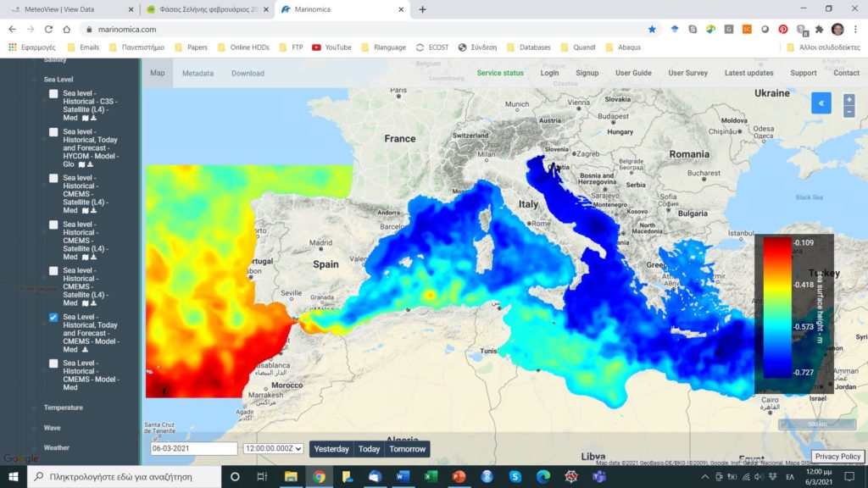868x488 pixels.
Task: Click map icon on HYCOM Model Glo row
Action: pyautogui.click(x=81, y=164)
